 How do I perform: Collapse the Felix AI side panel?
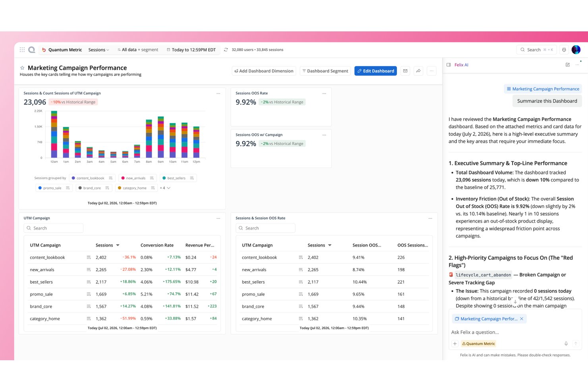click(x=449, y=65)
